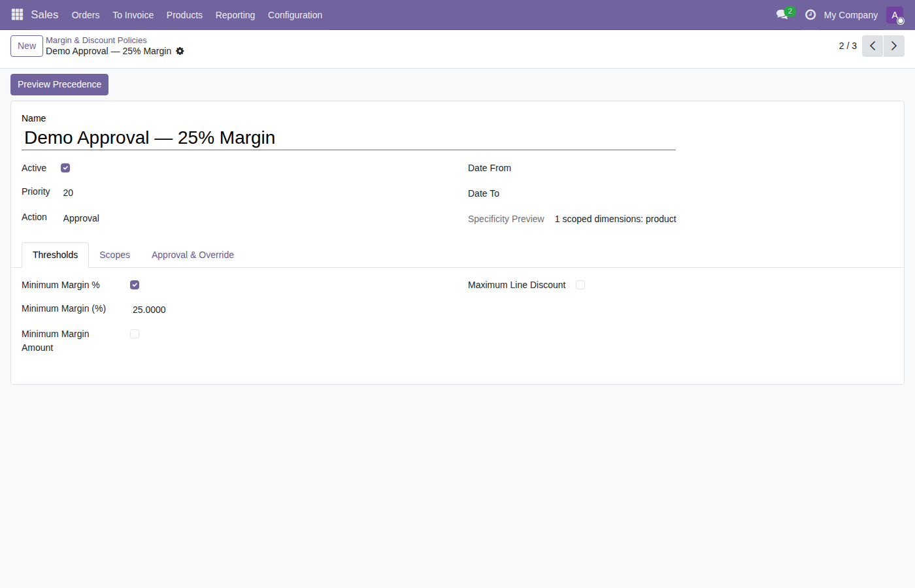This screenshot has width=915, height=588.
Task: Click the Sales app title
Action: point(44,14)
